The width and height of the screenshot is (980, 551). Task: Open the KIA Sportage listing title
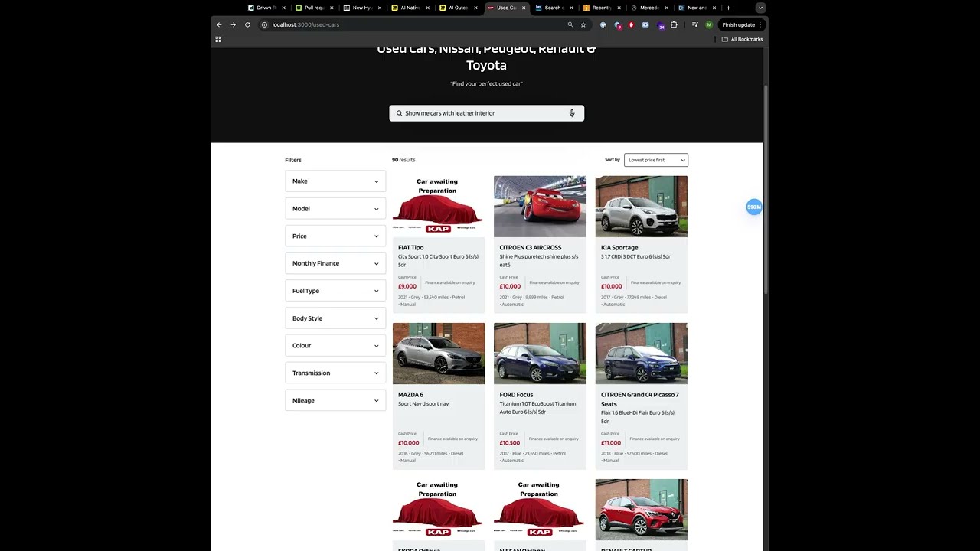(619, 248)
